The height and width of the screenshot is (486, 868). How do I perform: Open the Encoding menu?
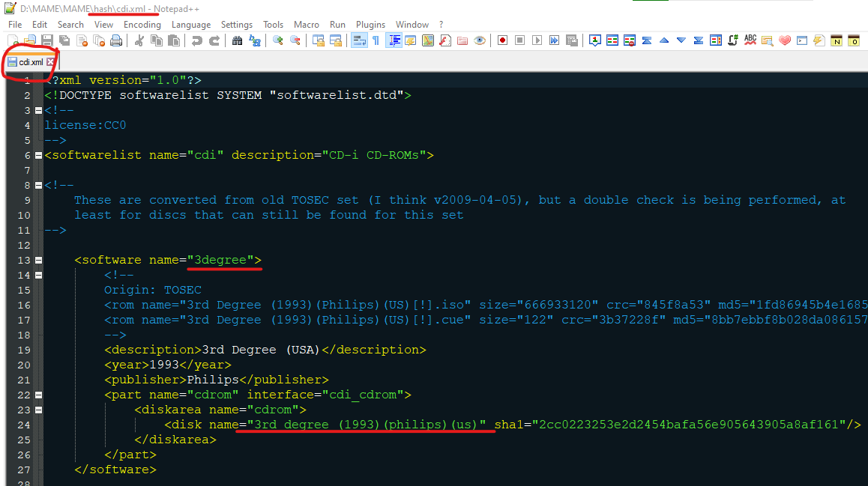coord(142,25)
